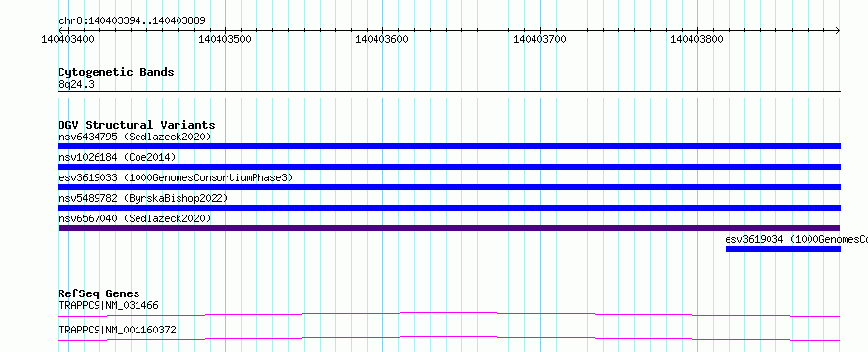This screenshot has height=352, width=868.
Task: Click the blue bar for nsv6434795
Action: [449, 146]
